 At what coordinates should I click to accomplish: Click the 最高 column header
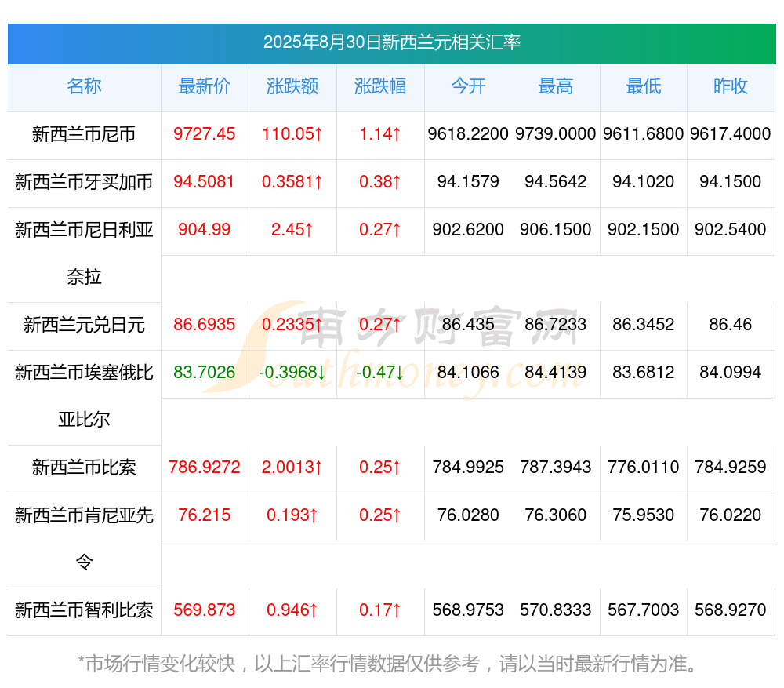tap(556, 86)
